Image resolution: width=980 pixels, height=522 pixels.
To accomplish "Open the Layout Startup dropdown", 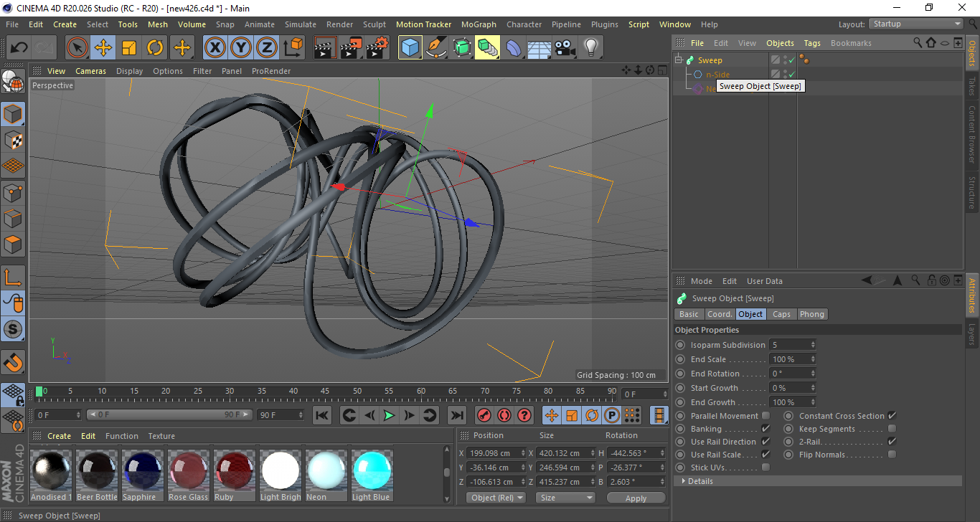I will pyautogui.click(x=916, y=24).
